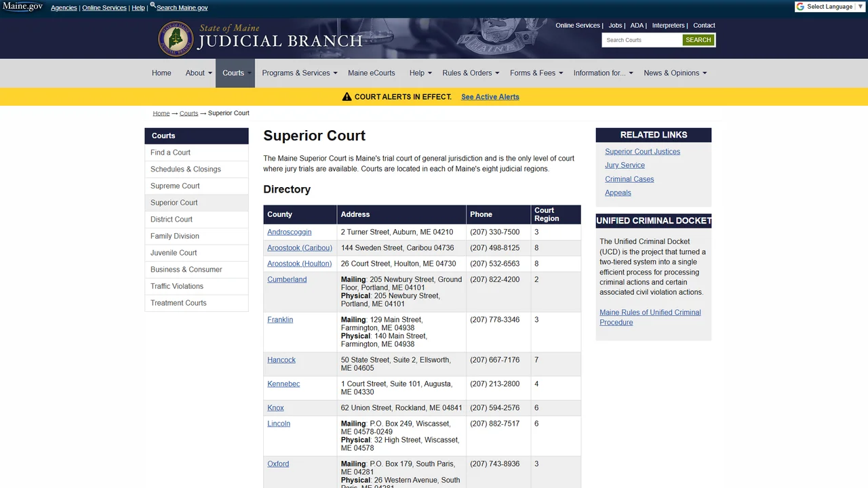Go to Home in the navigation bar
This screenshot has height=488, width=868.
click(x=161, y=73)
